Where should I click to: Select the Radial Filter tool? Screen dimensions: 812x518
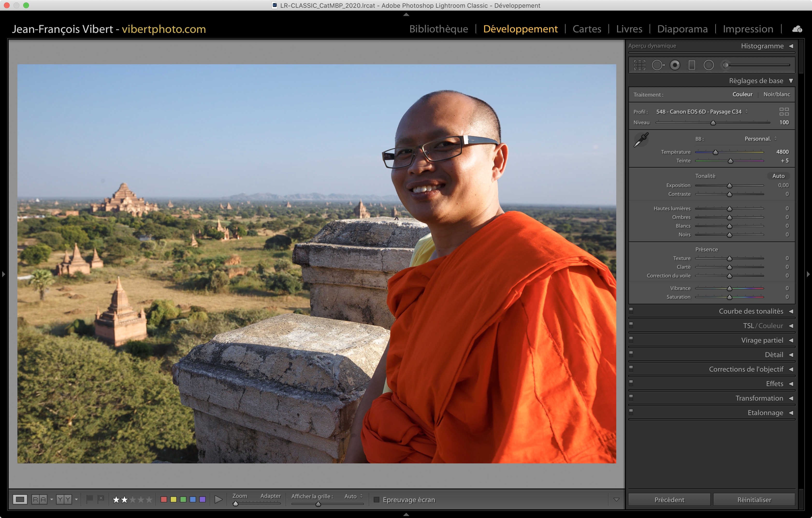point(709,65)
